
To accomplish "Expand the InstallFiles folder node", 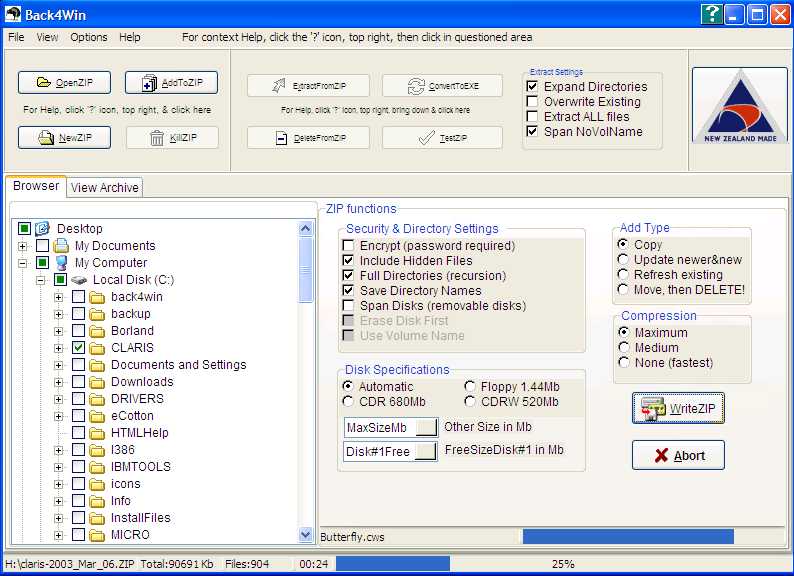I will pos(59,518).
